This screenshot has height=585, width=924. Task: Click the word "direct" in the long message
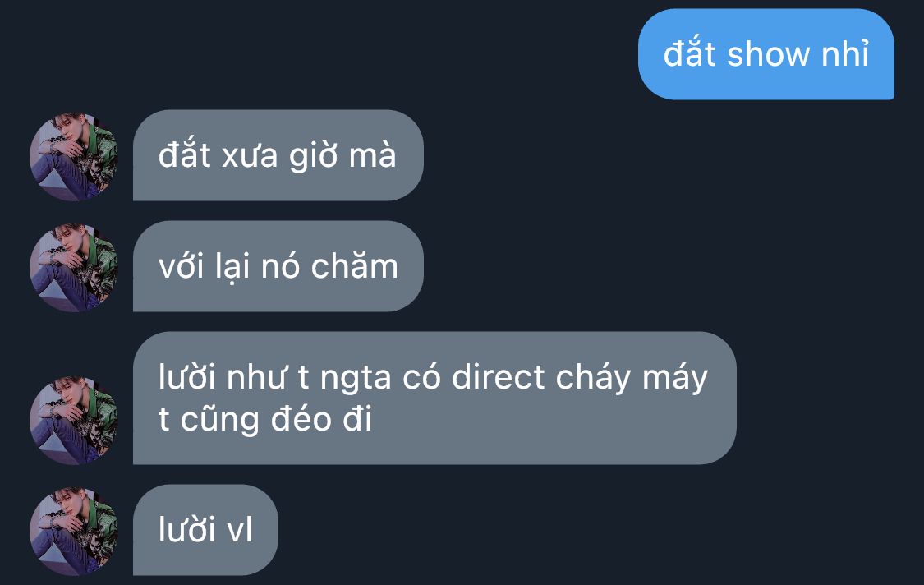(498, 377)
